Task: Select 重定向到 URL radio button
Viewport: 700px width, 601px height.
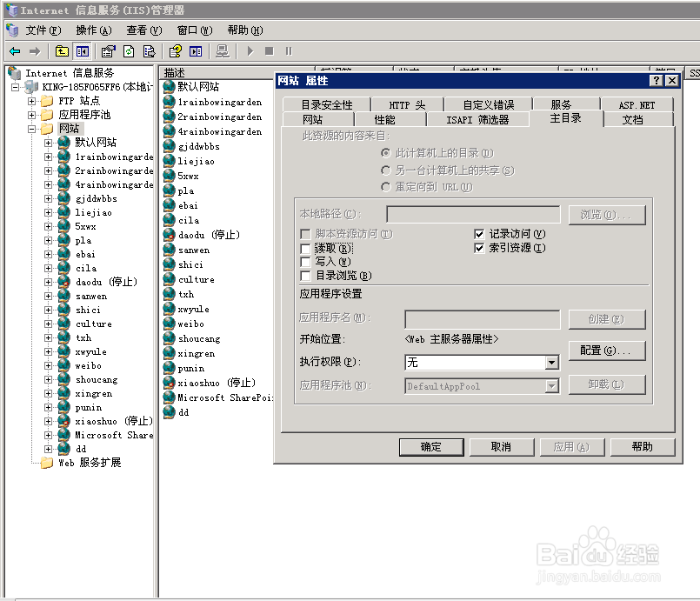Action: (x=386, y=187)
